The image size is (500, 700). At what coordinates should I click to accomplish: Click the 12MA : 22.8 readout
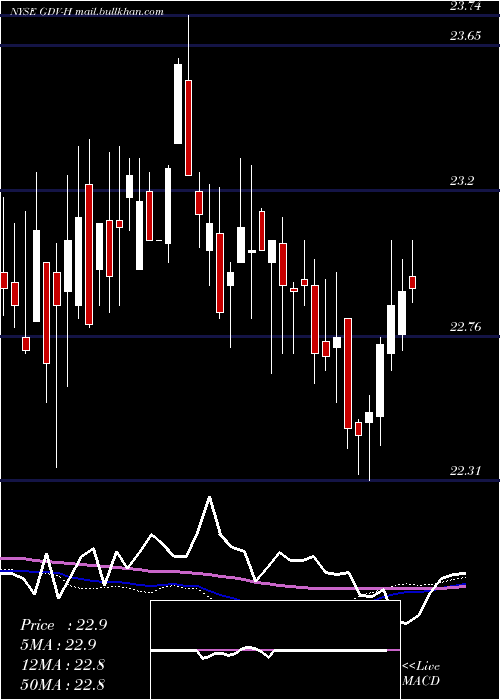62,665
